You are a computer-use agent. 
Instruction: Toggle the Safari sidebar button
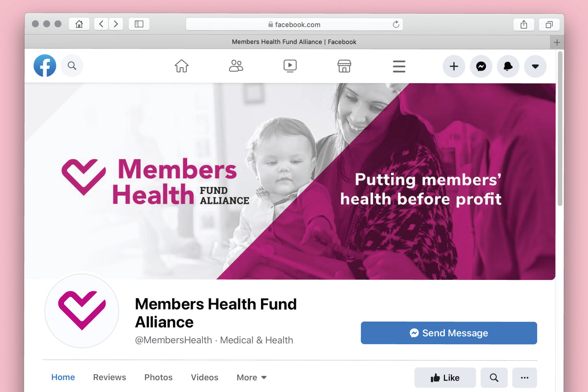pos(139,24)
